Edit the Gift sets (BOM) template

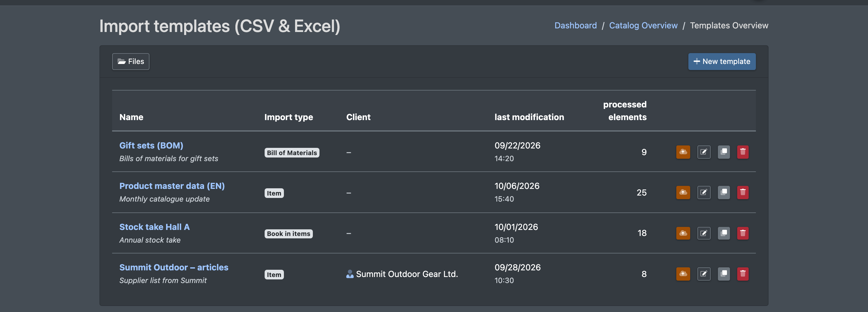click(x=703, y=152)
